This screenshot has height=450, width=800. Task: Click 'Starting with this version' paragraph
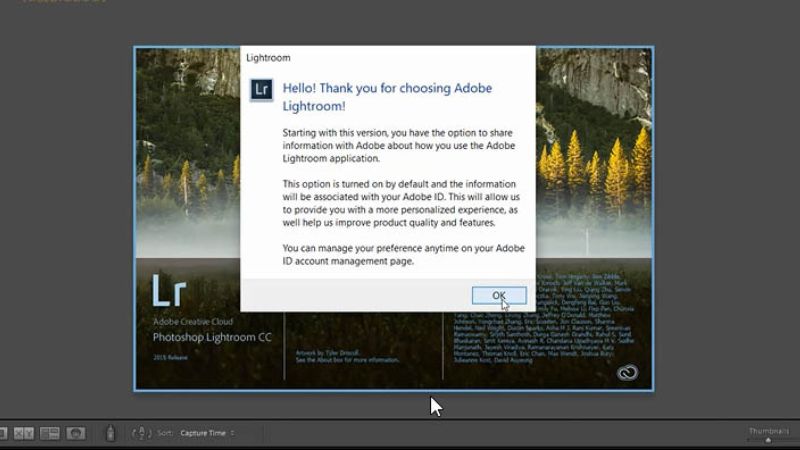point(398,145)
